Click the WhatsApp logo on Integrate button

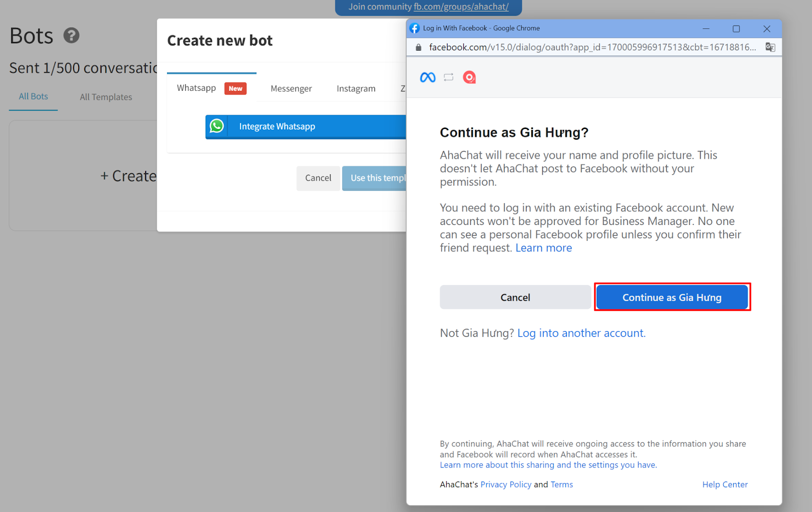217,126
